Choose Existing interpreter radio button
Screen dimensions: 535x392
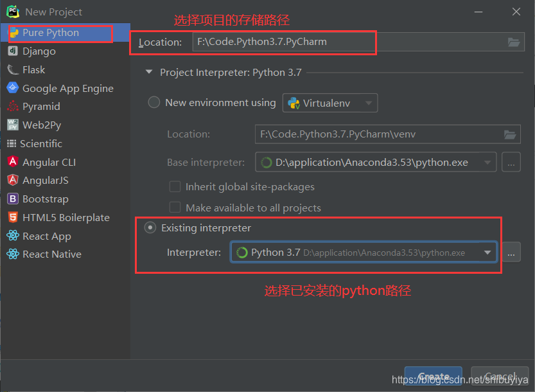point(150,227)
